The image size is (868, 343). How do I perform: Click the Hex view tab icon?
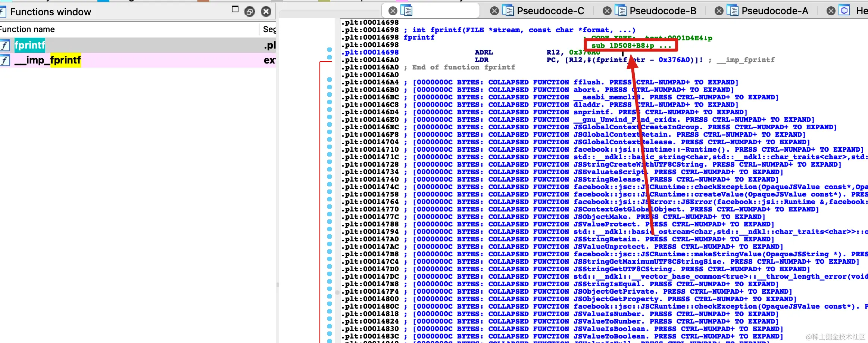point(844,10)
